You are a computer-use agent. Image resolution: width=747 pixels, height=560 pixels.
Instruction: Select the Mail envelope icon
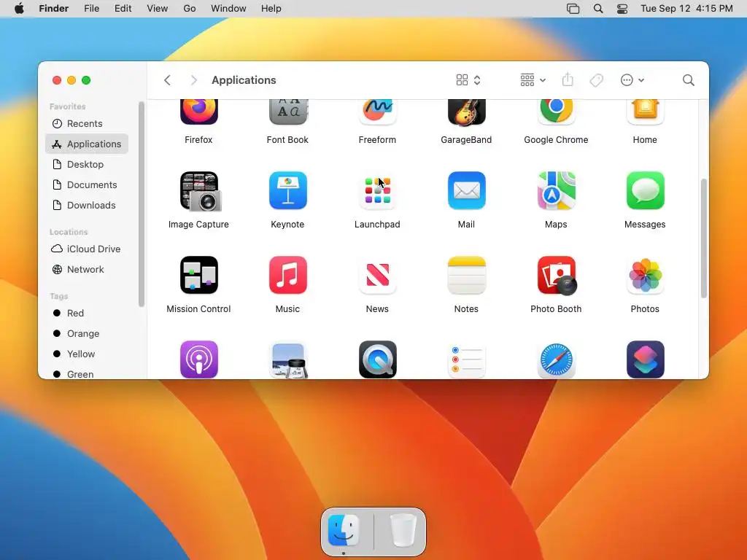tap(466, 190)
